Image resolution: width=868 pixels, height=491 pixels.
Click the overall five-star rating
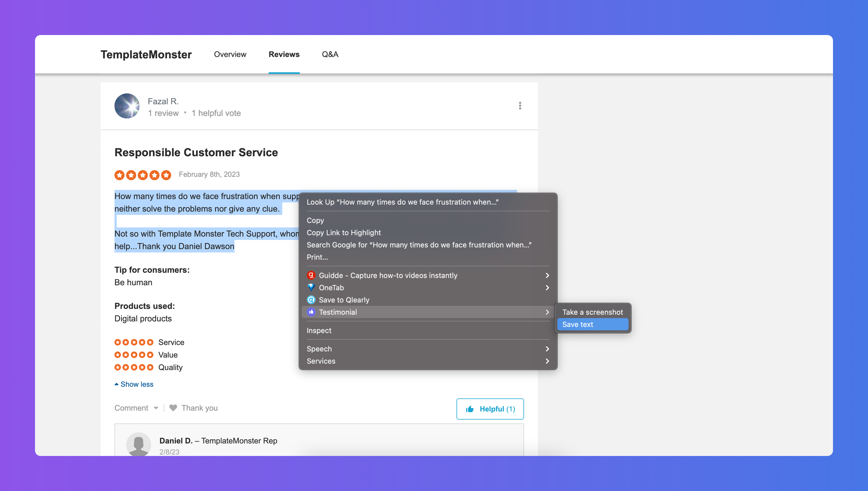pyautogui.click(x=143, y=175)
